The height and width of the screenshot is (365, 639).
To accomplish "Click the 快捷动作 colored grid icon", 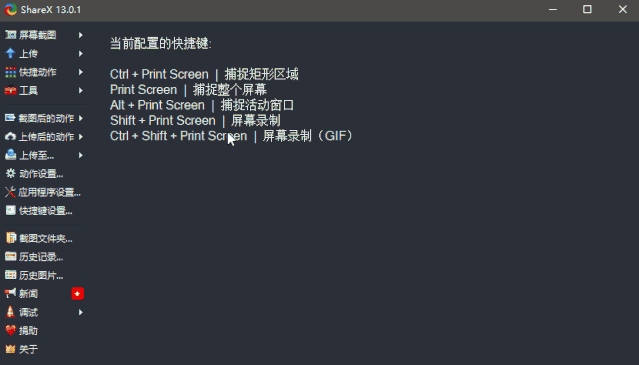I will pos(11,72).
